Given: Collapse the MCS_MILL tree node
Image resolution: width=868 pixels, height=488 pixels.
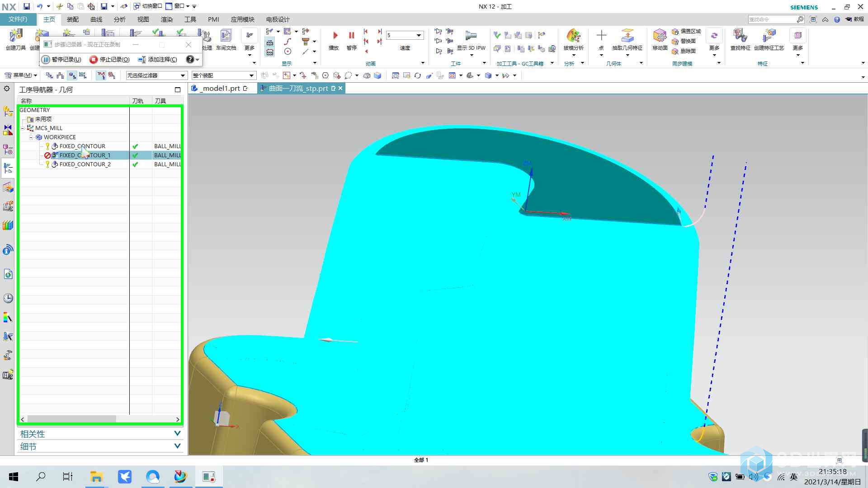Looking at the screenshot, I should (x=23, y=128).
